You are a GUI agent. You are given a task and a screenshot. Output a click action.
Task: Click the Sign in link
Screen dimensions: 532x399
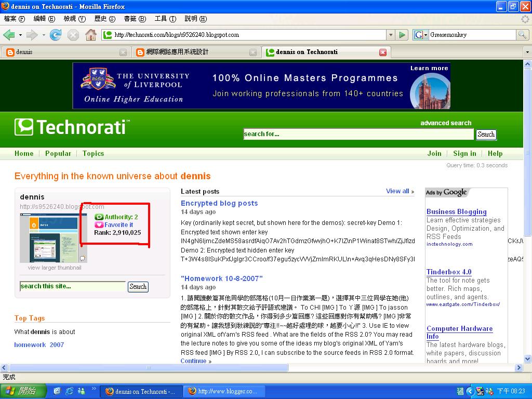pyautogui.click(x=464, y=153)
